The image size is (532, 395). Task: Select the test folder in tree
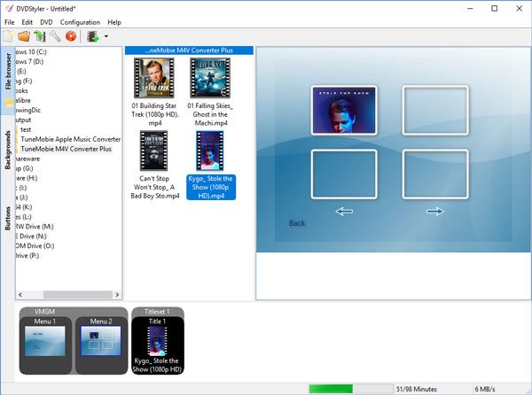(26, 129)
